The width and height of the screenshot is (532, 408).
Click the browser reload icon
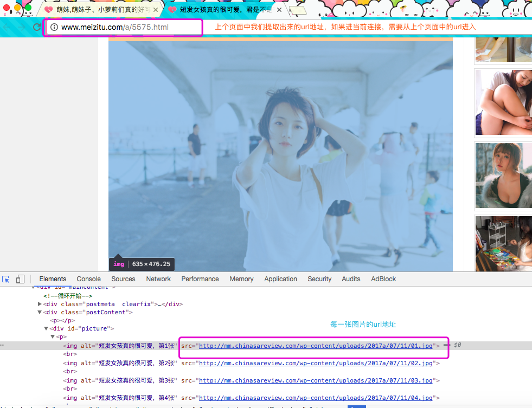(37, 27)
